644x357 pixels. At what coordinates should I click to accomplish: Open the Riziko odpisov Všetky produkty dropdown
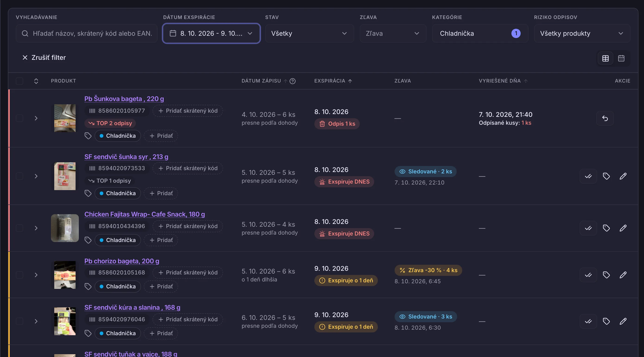(582, 33)
